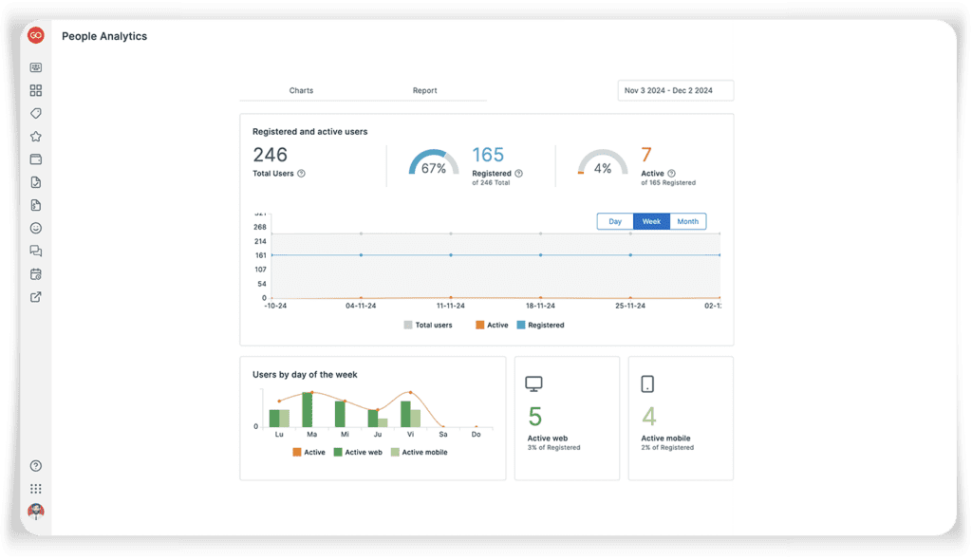The image size is (972, 560).
Task: Open the GO logo at top left
Action: tap(35, 35)
